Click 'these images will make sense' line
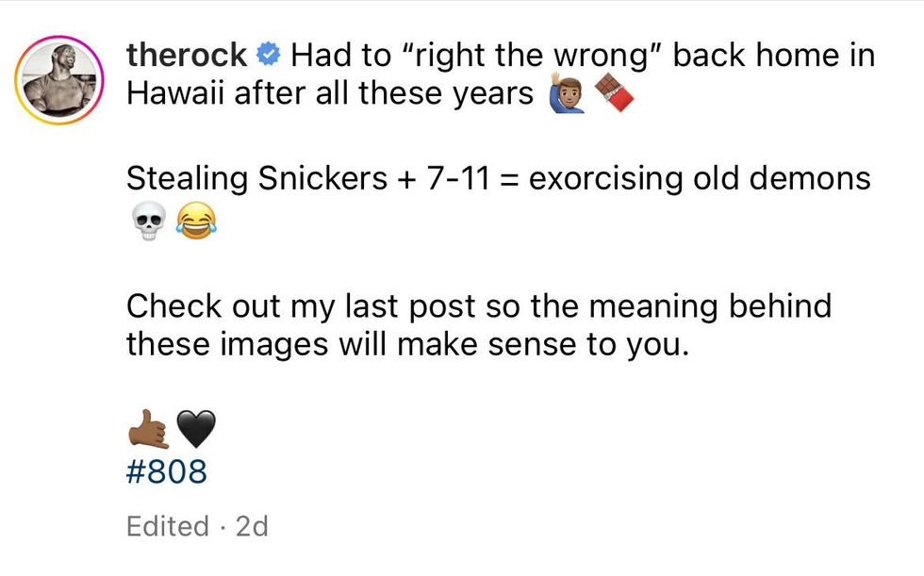The width and height of the screenshot is (924, 576). coord(408,345)
